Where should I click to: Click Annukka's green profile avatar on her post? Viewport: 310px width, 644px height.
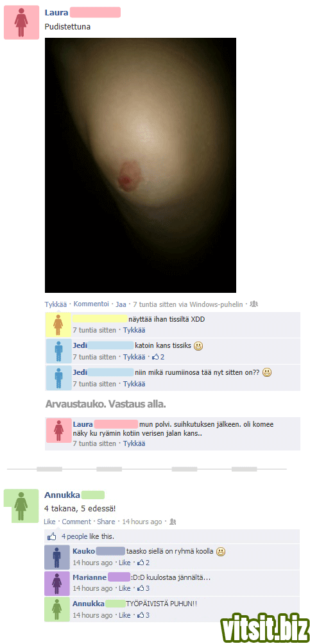pyautogui.click(x=21, y=506)
